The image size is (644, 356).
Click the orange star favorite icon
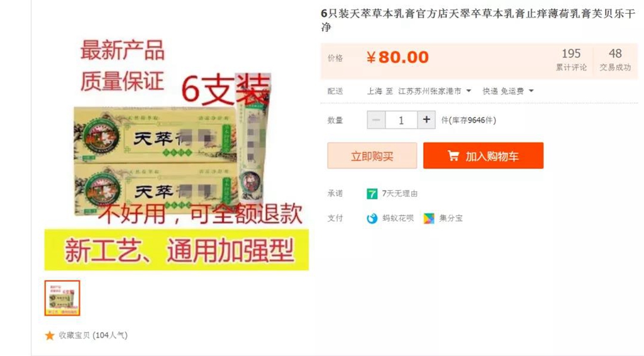[50, 335]
